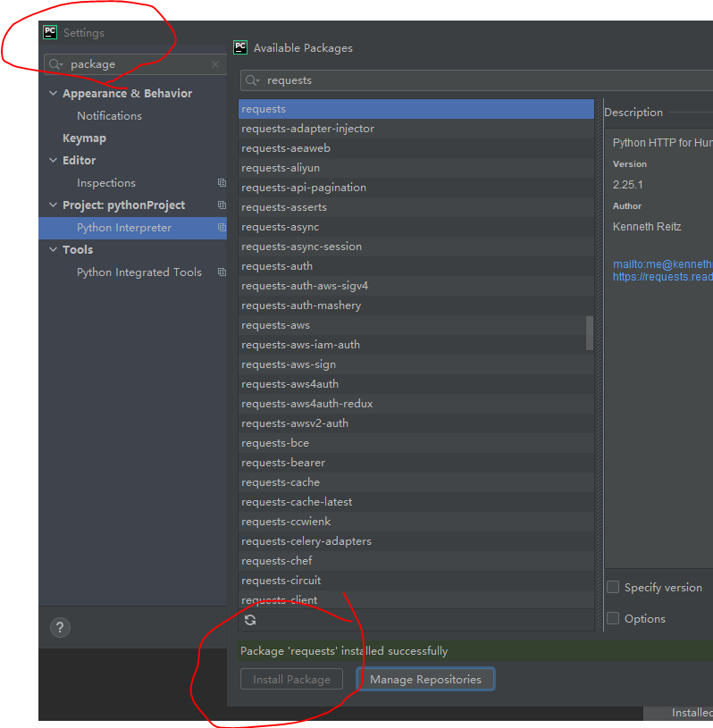Select 'requests-auth-aws-sigv4' package
The image size is (713, 728).
click(416, 286)
